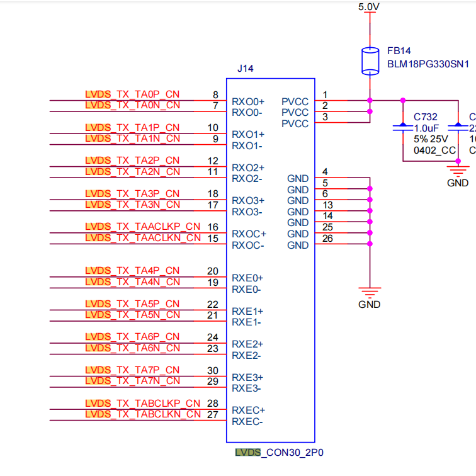This screenshot has width=476, height=476.
Task: Select pin name RXE0+
Action: (x=247, y=278)
